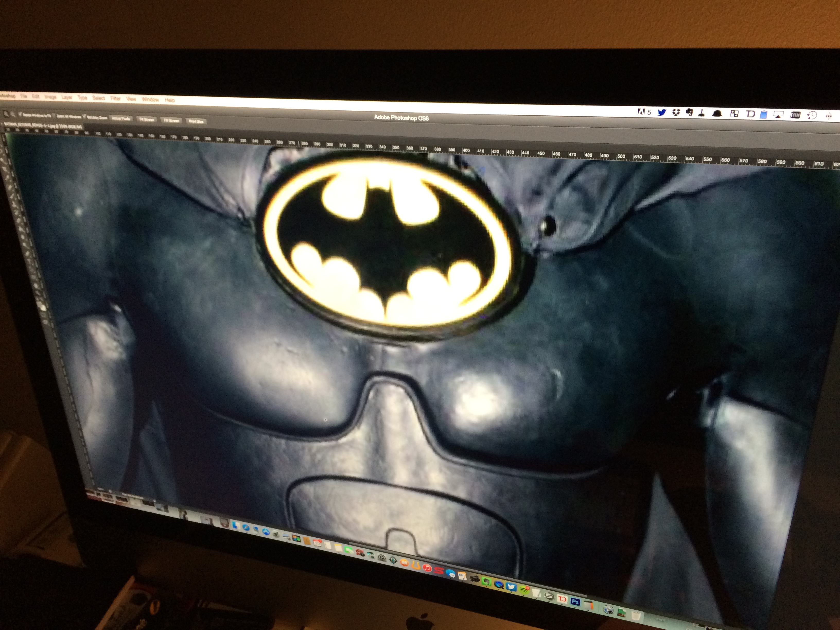Open the red S app in Dock
The image size is (840, 630).
pos(439,571)
